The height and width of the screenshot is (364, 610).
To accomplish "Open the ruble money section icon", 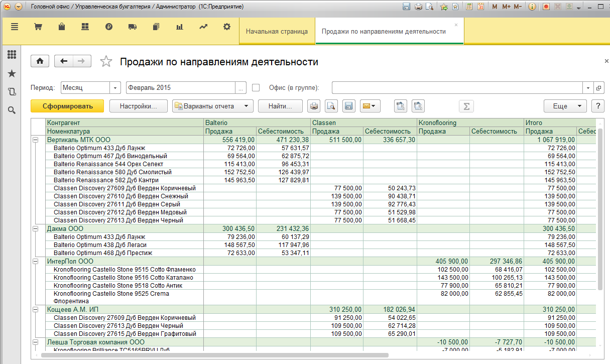I will coord(109,27).
